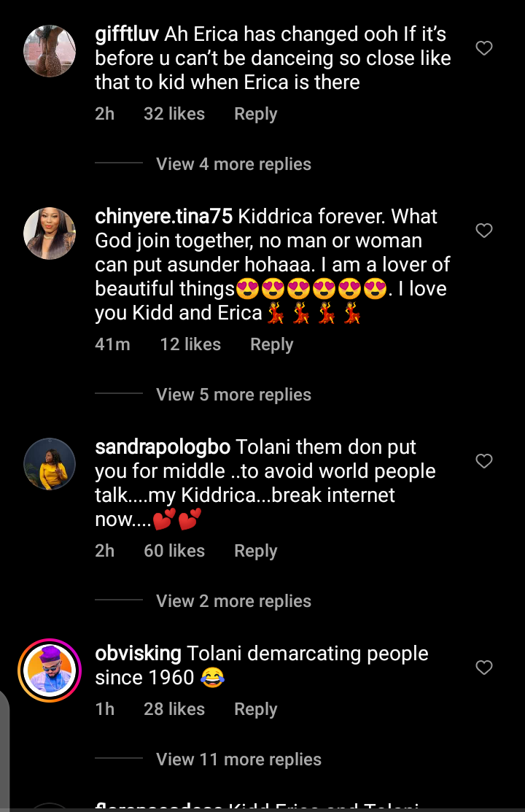
Task: Tap heart on sandrapologbo's comment
Action: (x=484, y=461)
